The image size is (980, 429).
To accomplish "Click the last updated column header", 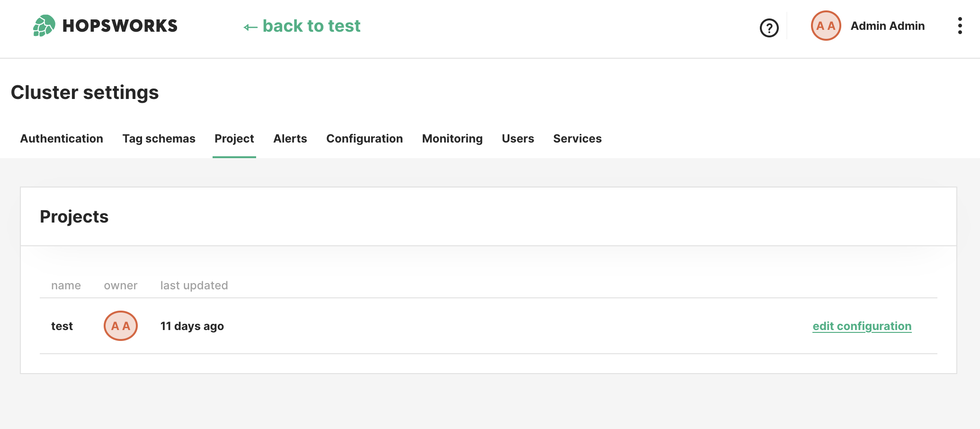I will pyautogui.click(x=194, y=286).
